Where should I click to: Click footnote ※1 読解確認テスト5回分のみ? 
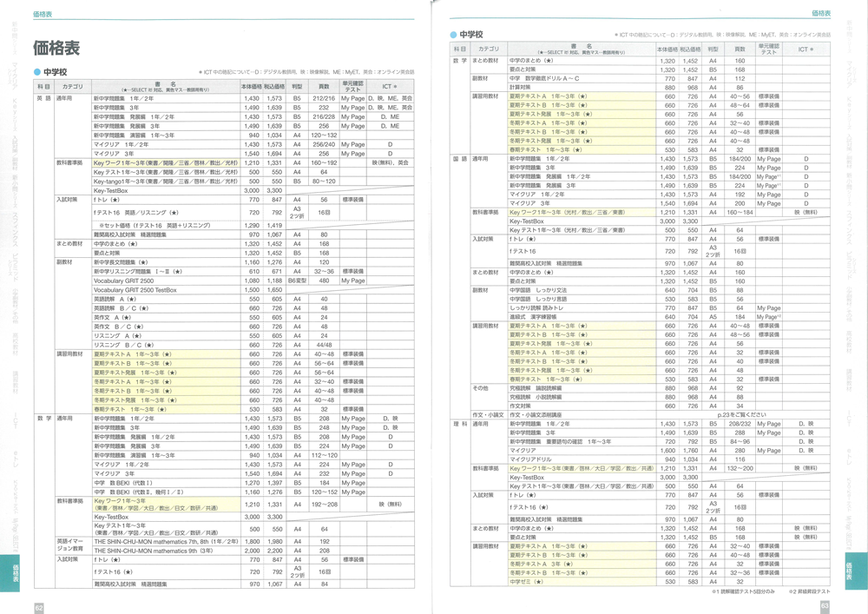pos(743,591)
